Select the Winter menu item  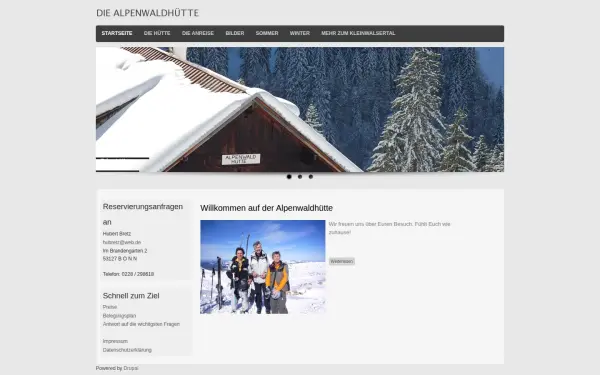(x=300, y=33)
